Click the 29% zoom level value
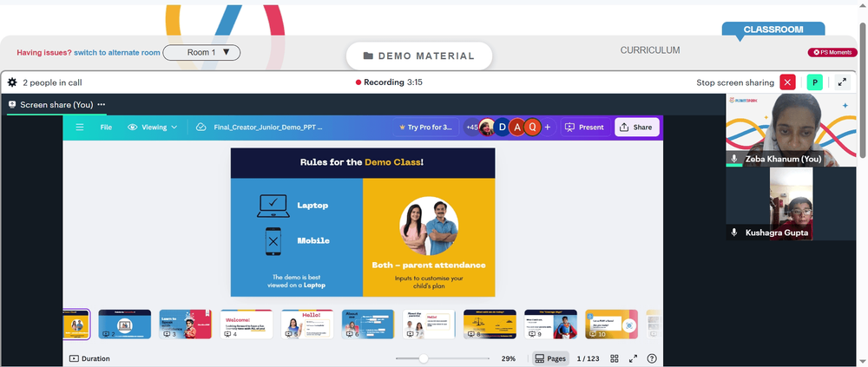868x367 pixels. tap(509, 358)
